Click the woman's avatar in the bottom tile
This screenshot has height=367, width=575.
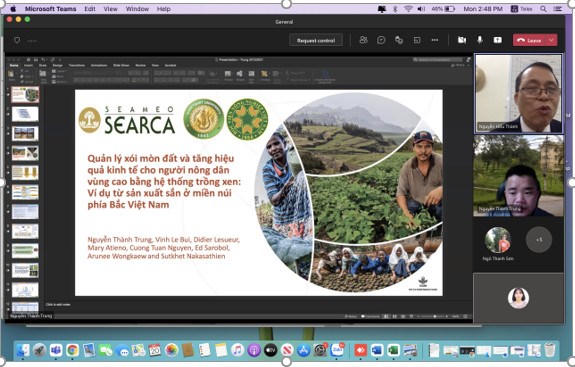518,298
